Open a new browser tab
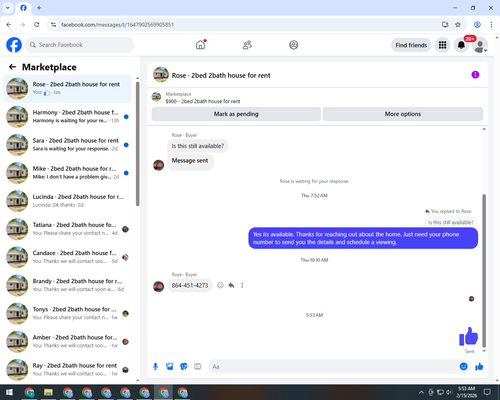 pyautogui.click(x=39, y=8)
